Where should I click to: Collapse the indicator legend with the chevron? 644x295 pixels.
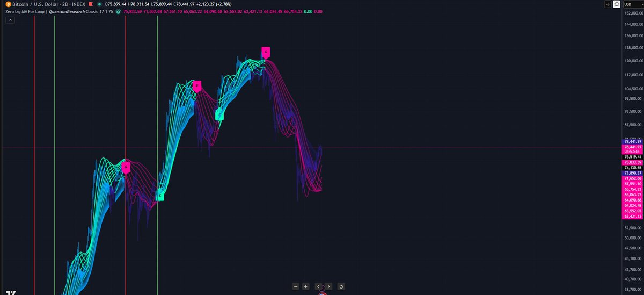click(x=10, y=20)
